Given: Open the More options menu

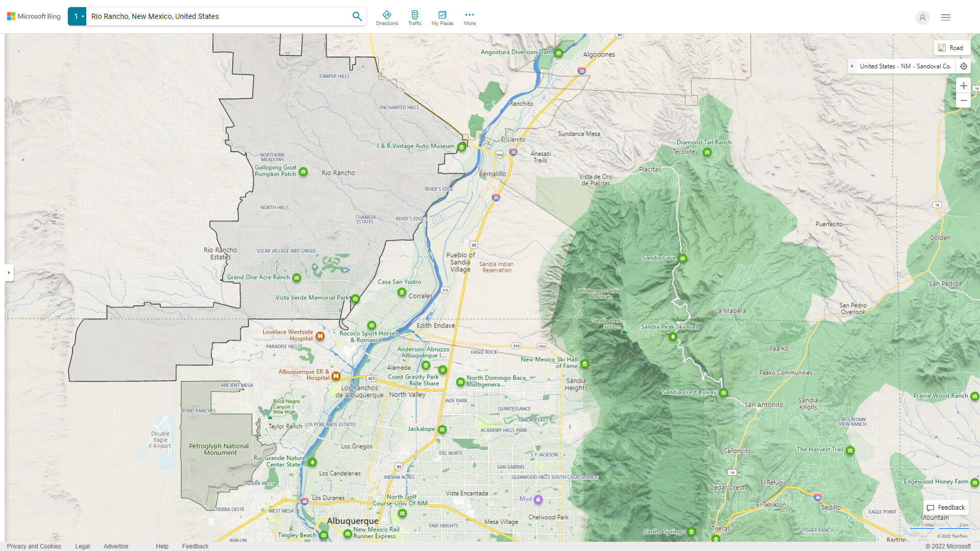Looking at the screenshot, I should tap(469, 17).
